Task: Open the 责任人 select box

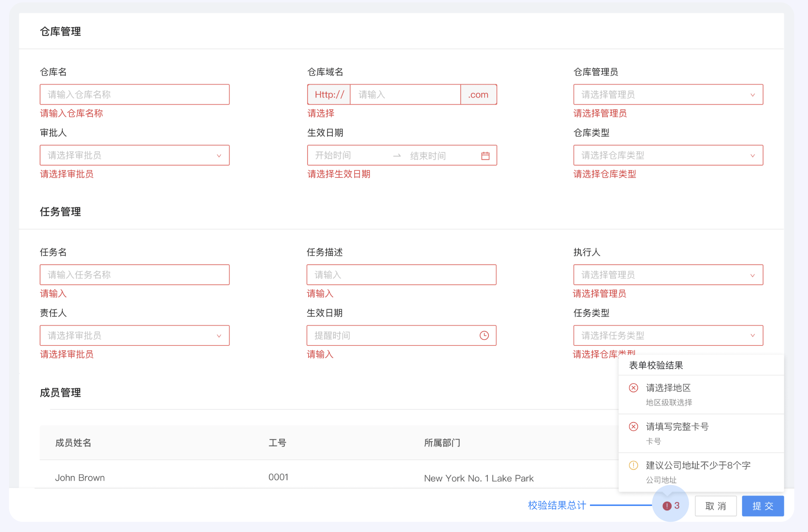Action: click(x=135, y=335)
